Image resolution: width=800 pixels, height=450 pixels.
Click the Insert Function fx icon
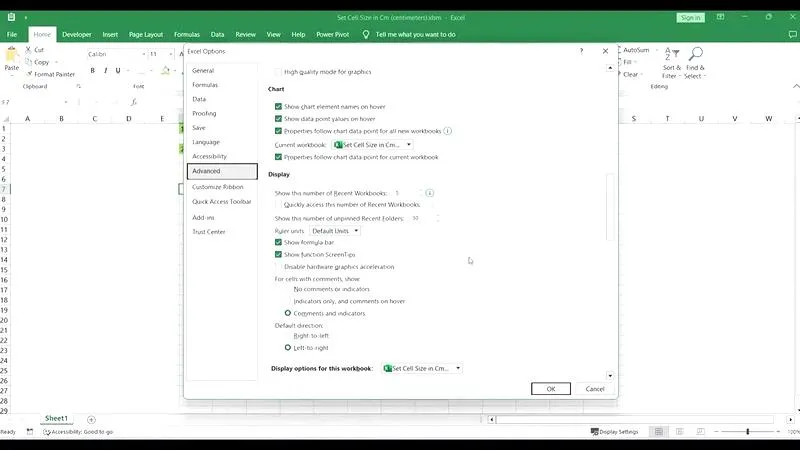134,102
